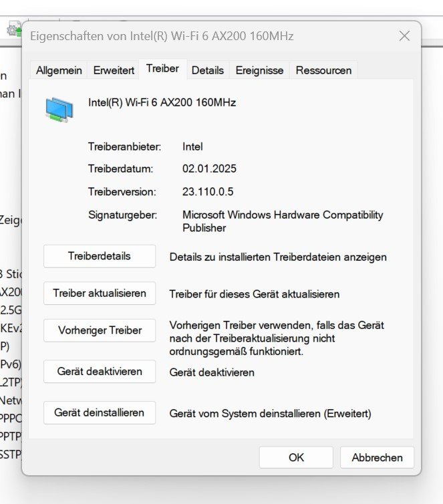
Task: Click the dialog title bar text
Action: coord(162,35)
